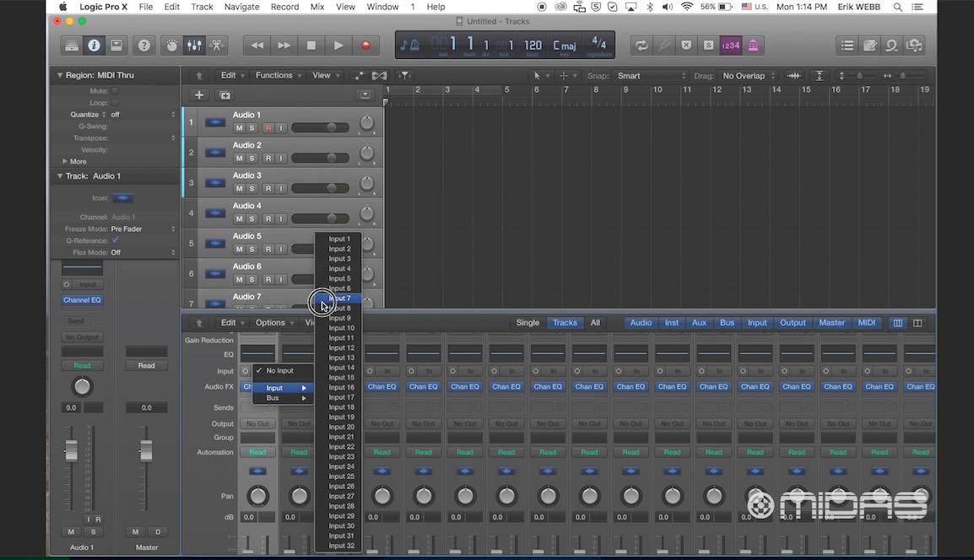The height and width of the screenshot is (560, 974).
Task: Record-arm the Audio 4 track
Action: [x=268, y=219]
